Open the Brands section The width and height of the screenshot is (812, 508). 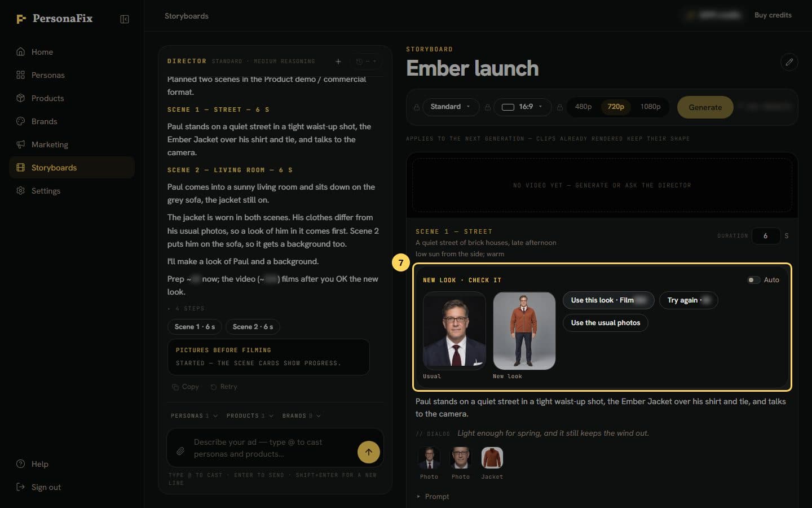72,121
